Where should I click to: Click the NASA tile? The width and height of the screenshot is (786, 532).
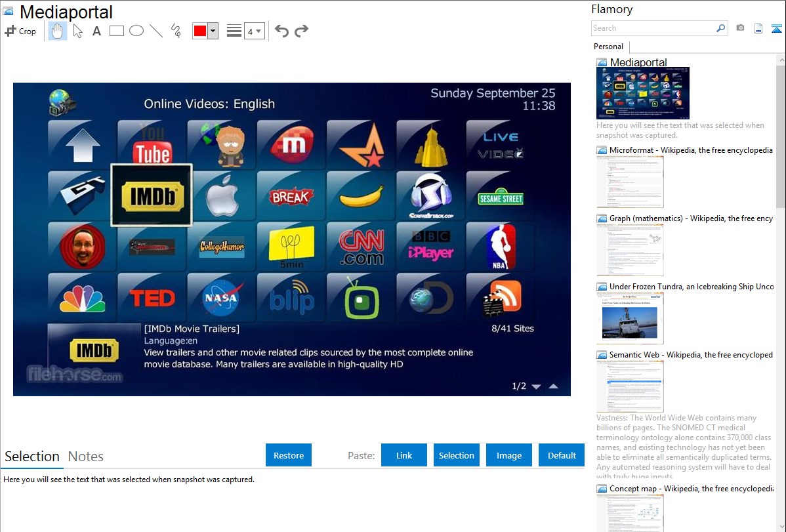[222, 298]
